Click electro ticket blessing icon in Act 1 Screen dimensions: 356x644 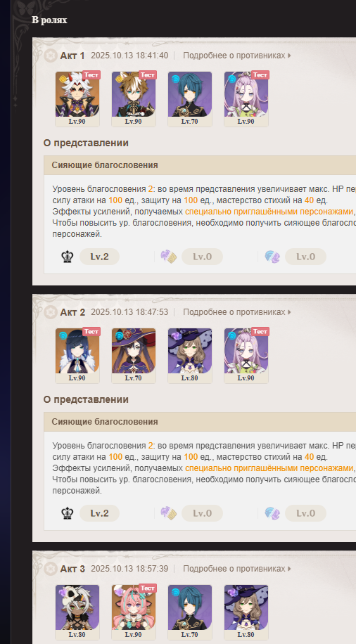pyautogui.click(x=169, y=257)
